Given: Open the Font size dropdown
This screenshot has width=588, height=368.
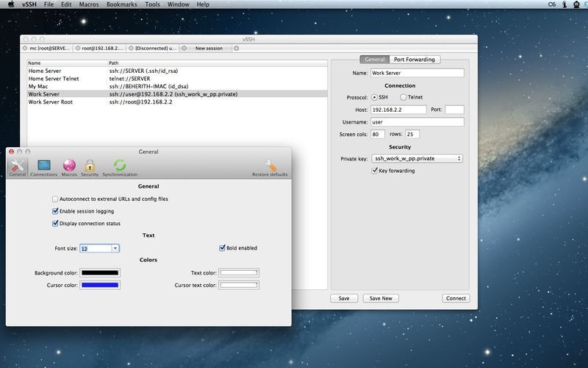Looking at the screenshot, I should click(x=115, y=249).
